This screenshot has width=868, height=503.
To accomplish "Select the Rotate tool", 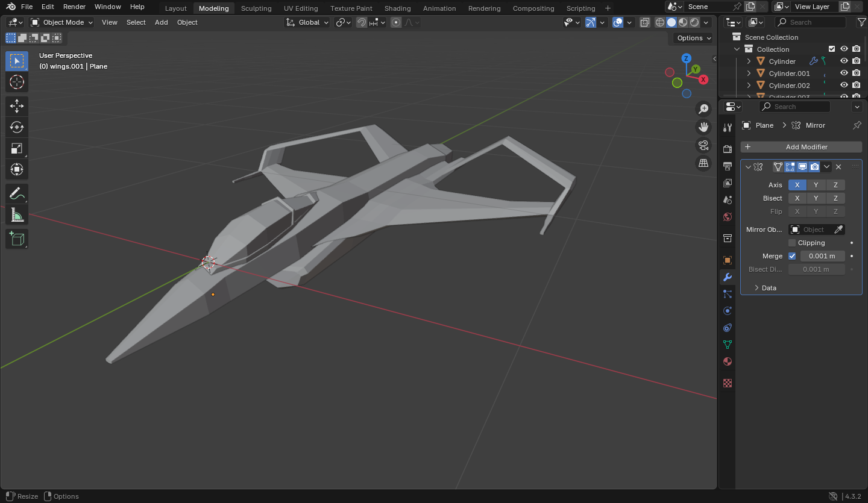I will 17,127.
